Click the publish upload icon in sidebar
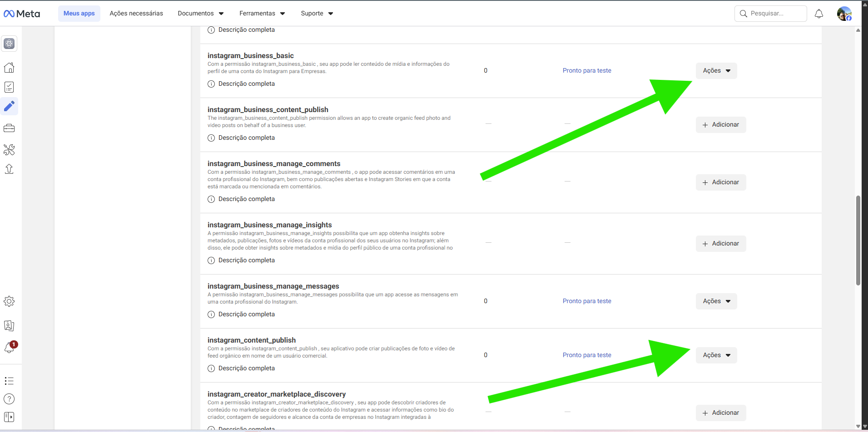This screenshot has height=432, width=868. pos(9,169)
